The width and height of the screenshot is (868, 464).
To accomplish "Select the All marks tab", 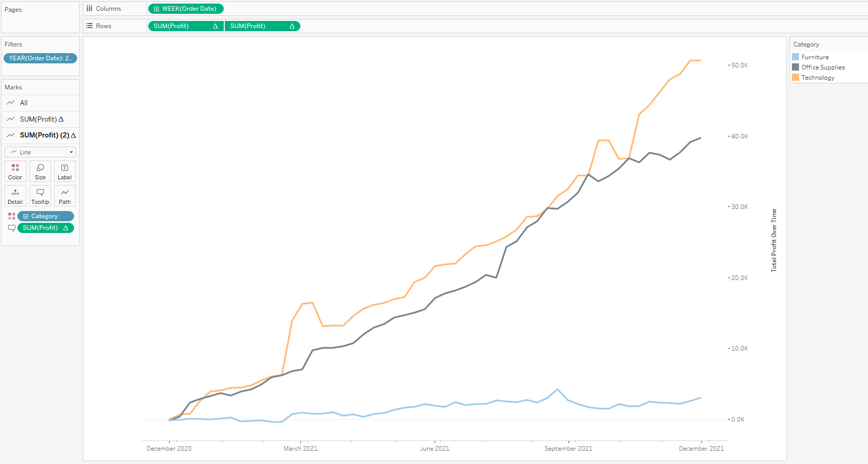I will tap(24, 103).
